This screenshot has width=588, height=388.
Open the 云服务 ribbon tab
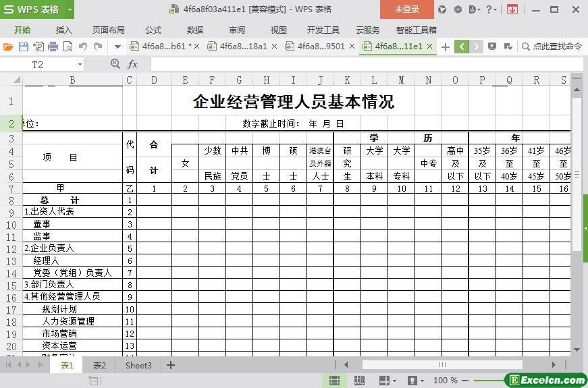[368, 30]
